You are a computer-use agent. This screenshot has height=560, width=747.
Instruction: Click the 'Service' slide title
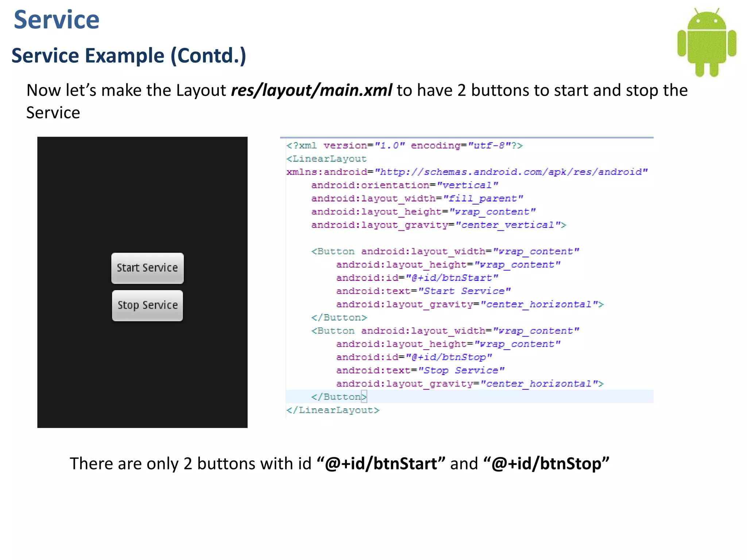coord(57,20)
